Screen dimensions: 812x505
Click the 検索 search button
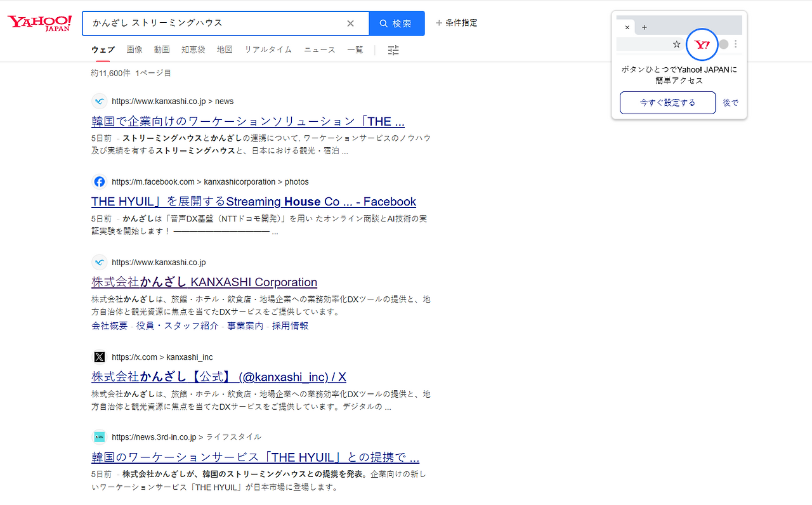click(396, 23)
